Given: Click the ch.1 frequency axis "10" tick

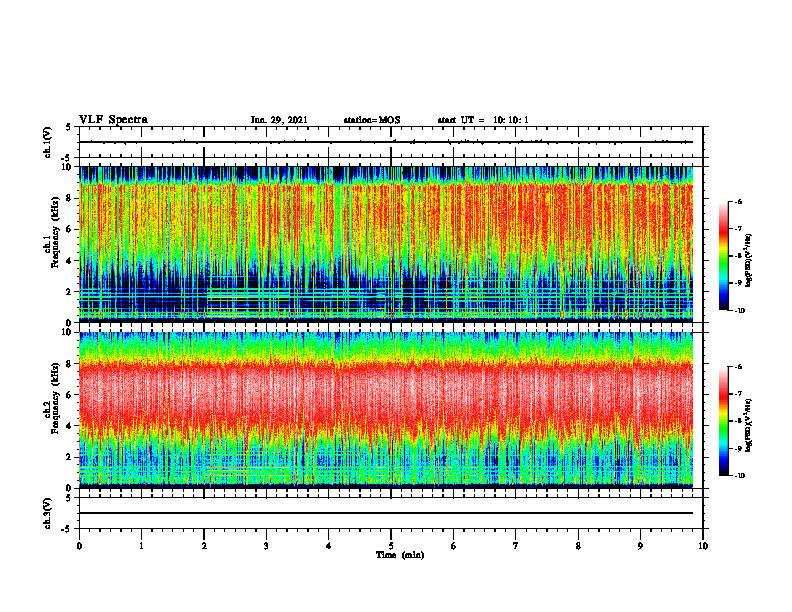Looking at the screenshot, I should coord(68,167).
